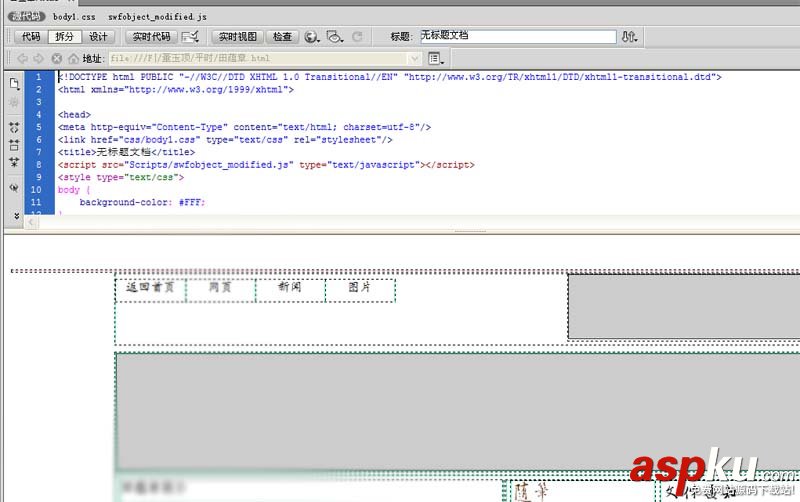Click the Live View options icon

(190, 37)
